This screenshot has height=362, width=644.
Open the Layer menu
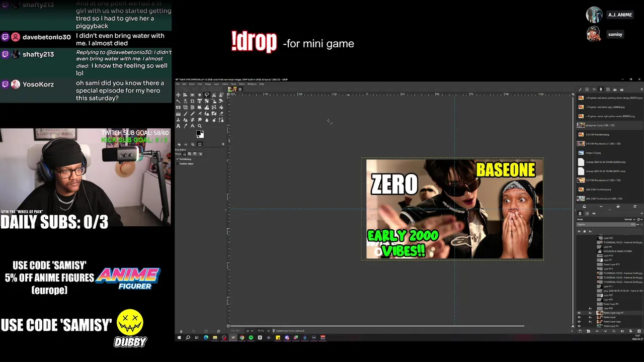click(x=216, y=84)
